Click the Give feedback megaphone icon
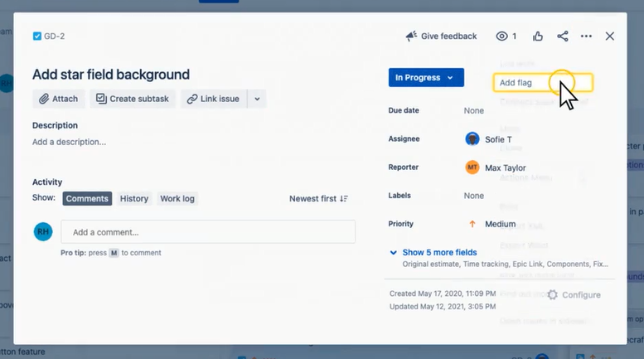Viewport: 644px width, 359px height. (x=411, y=36)
